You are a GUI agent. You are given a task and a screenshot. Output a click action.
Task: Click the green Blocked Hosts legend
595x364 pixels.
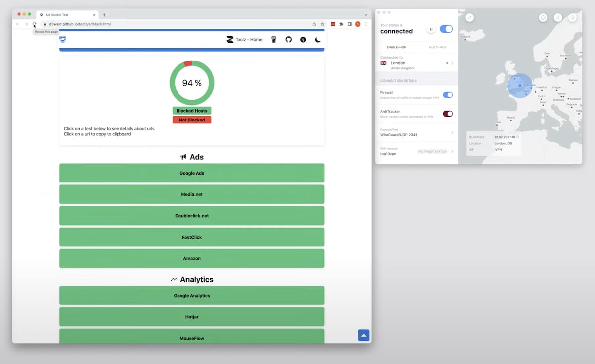pos(192,111)
